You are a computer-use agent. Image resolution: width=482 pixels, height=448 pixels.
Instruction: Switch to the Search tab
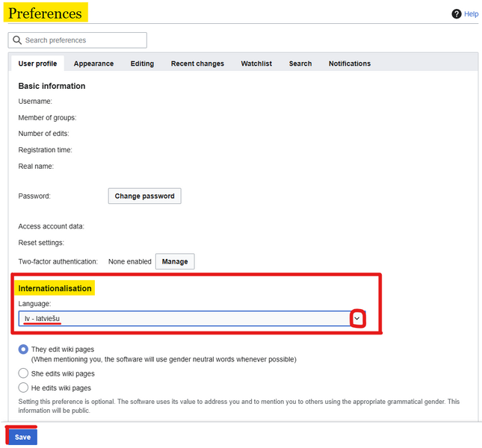[300, 63]
